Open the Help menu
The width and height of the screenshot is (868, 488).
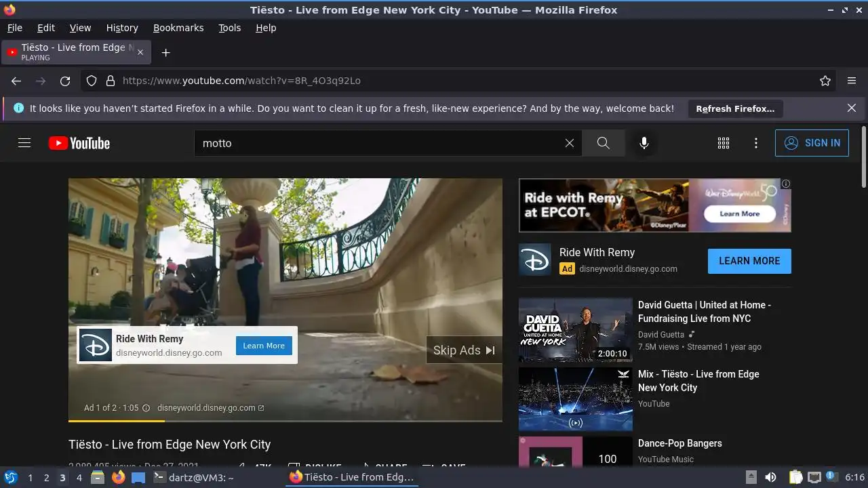point(266,28)
